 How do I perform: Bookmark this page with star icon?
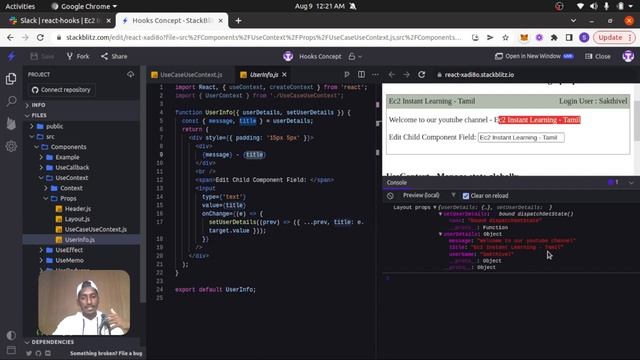coord(505,38)
